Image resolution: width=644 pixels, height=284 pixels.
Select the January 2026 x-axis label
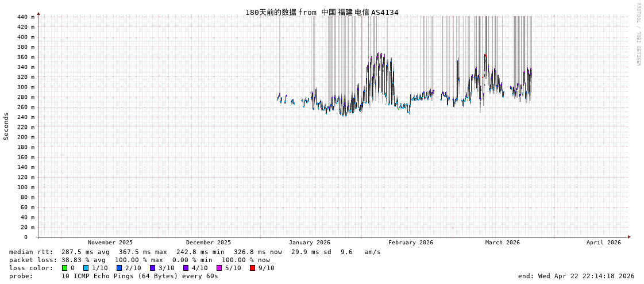309,243
